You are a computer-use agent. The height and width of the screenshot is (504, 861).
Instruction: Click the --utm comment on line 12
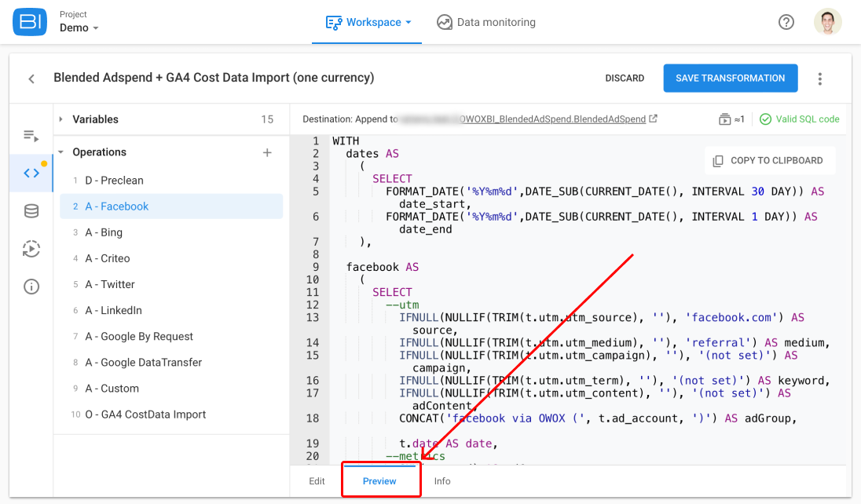[x=402, y=305]
